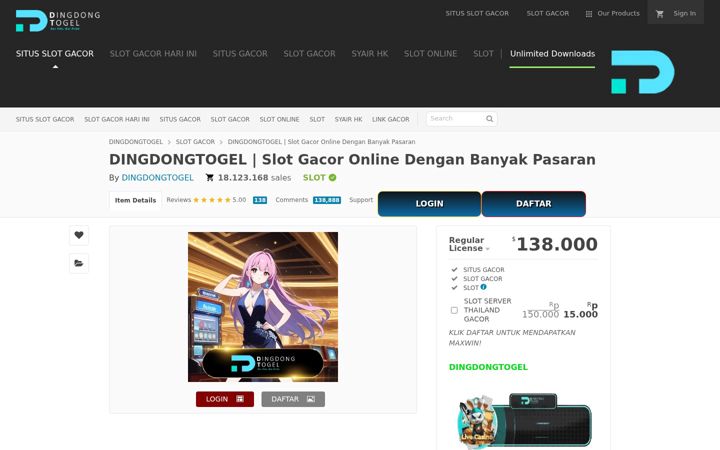
Task: Click SITUS GACOR in secondary nav
Action: 180,119
